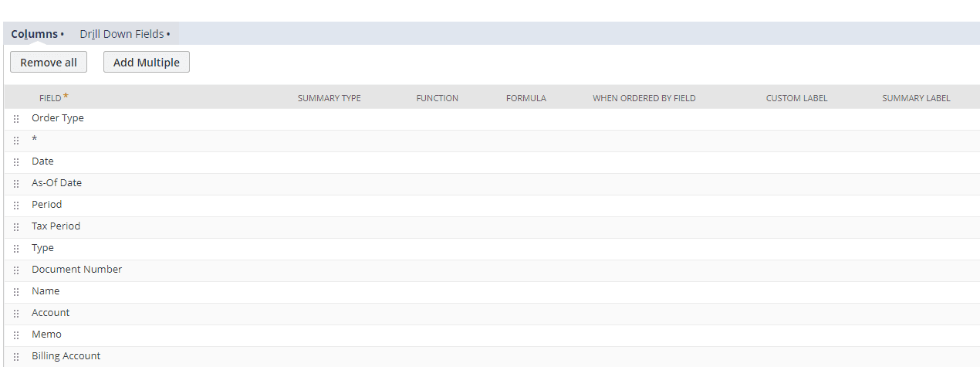The image size is (980, 367).
Task: Click the drag handle next to Name row
Action: (16, 292)
